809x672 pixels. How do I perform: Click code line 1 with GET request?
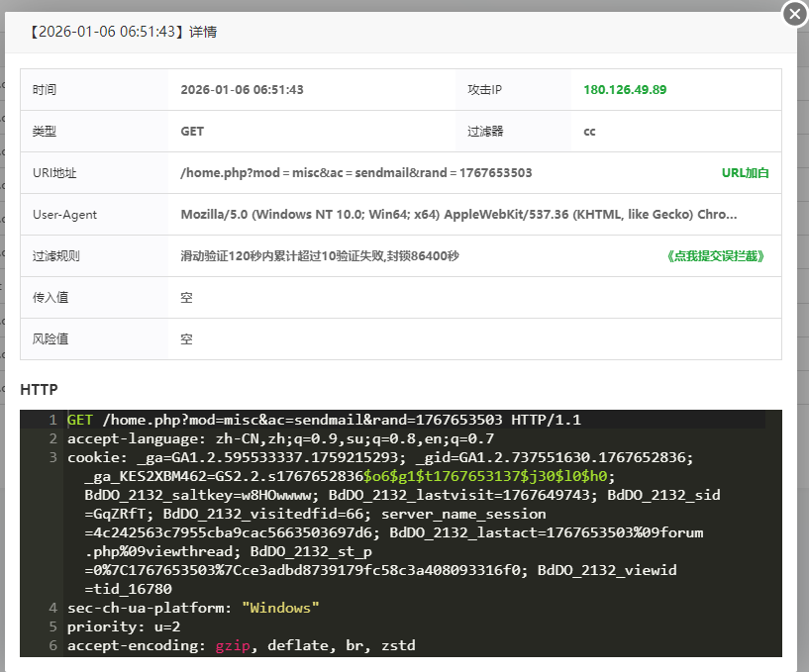point(324,420)
